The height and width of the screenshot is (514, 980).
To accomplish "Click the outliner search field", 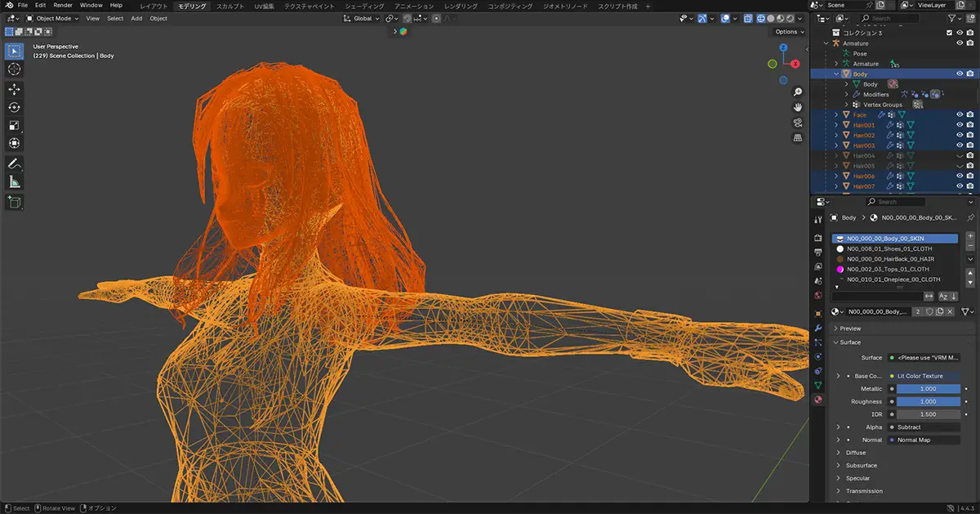I will coord(890,18).
